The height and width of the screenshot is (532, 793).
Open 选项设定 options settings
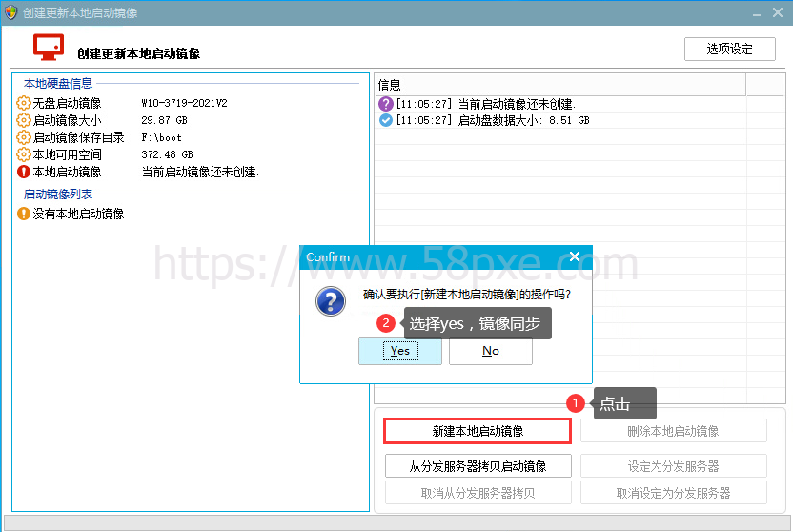click(x=730, y=49)
